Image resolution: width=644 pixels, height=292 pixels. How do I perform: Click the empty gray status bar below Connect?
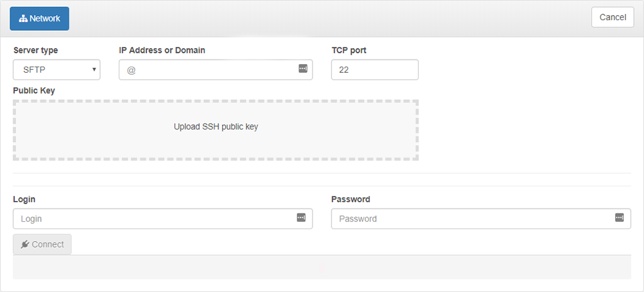point(321,267)
